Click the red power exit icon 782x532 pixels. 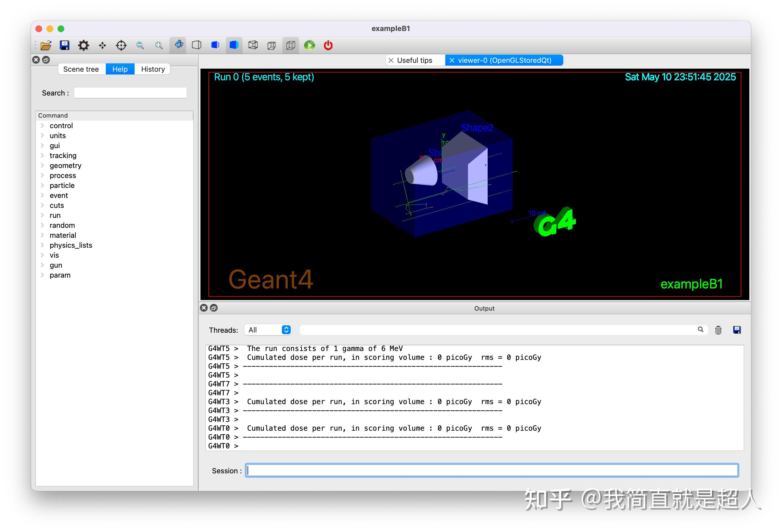(328, 45)
